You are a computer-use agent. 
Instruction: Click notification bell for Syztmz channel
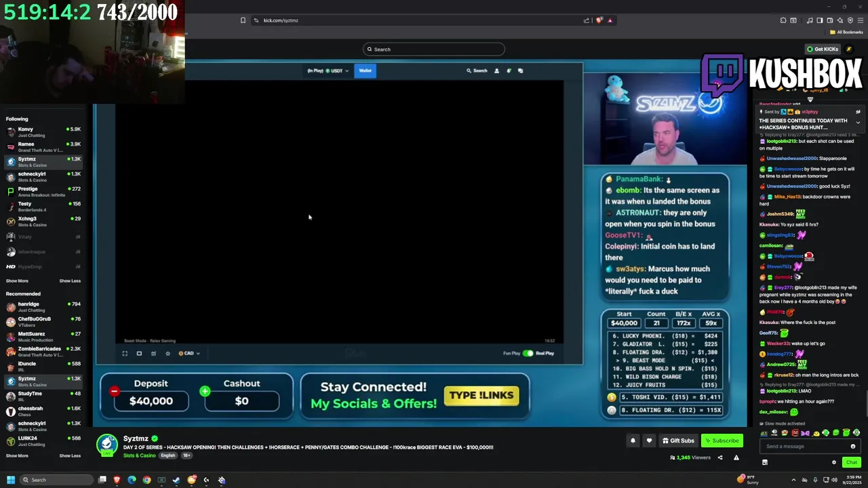click(633, 441)
